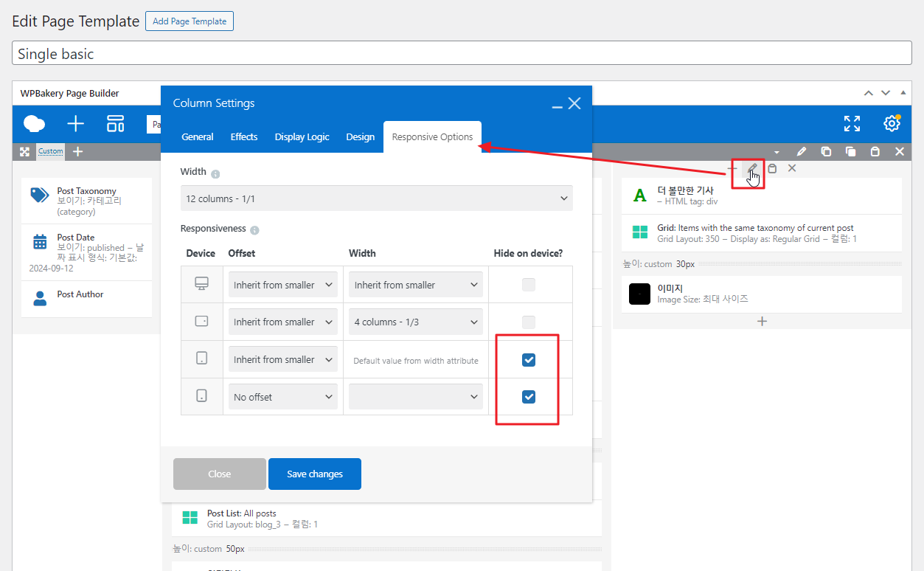Open the Templates layout icon in the toolbar
The width and height of the screenshot is (924, 571).
coord(116,123)
